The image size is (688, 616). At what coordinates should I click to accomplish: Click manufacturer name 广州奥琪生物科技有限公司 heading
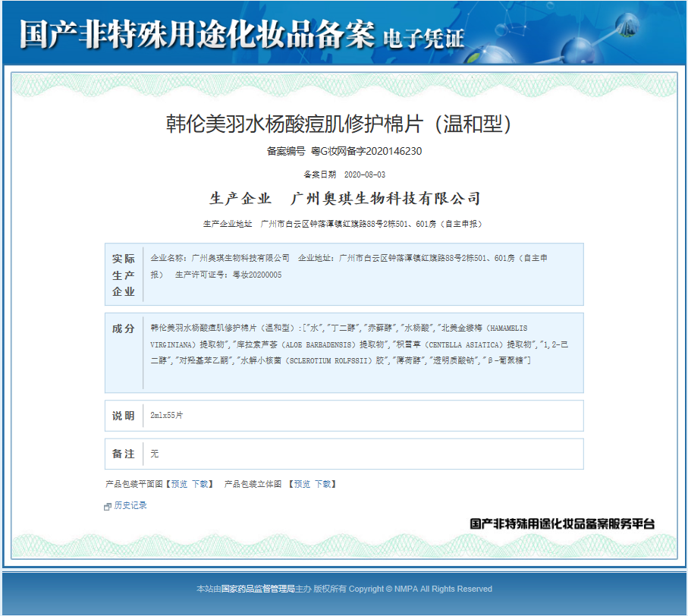(x=385, y=198)
